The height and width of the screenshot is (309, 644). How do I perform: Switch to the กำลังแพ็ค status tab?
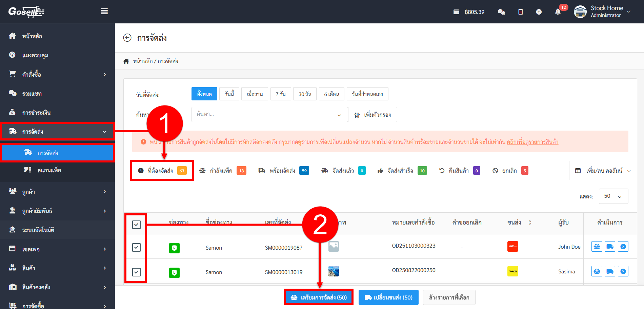(222, 171)
